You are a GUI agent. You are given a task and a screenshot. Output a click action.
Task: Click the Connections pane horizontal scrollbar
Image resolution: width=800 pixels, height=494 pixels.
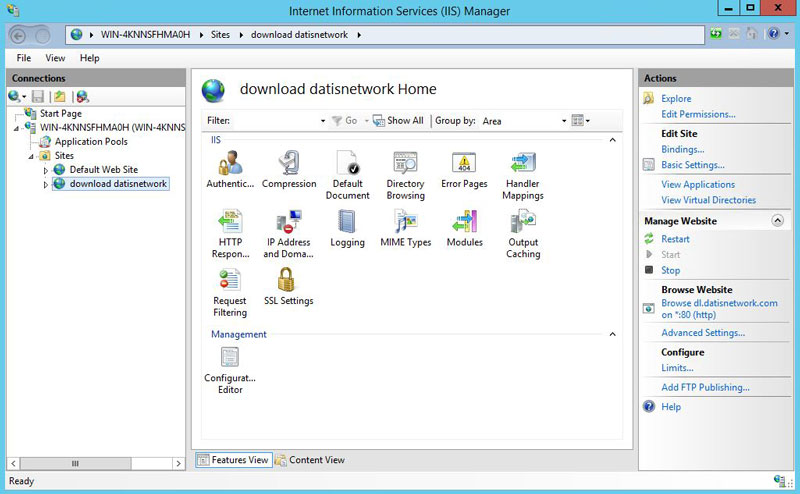click(x=76, y=463)
